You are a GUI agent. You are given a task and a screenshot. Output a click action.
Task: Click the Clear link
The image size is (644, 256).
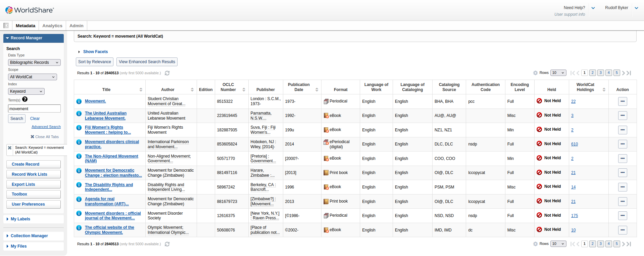pos(35,119)
